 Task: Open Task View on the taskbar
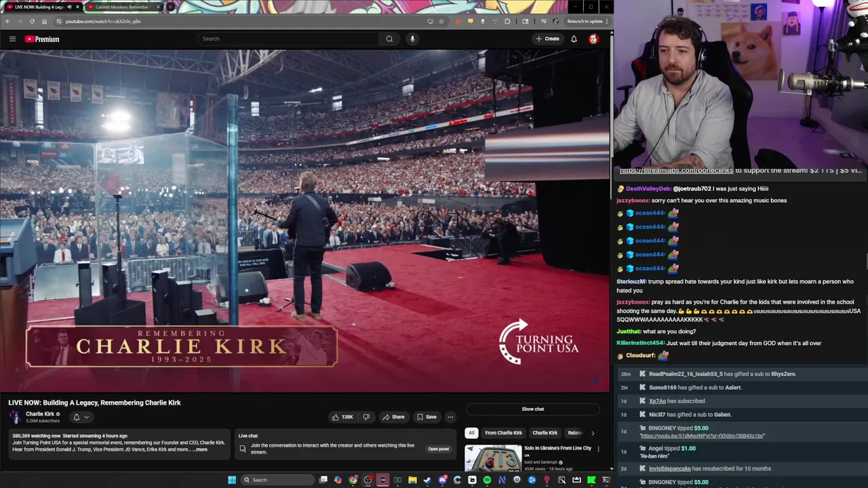coord(323,480)
